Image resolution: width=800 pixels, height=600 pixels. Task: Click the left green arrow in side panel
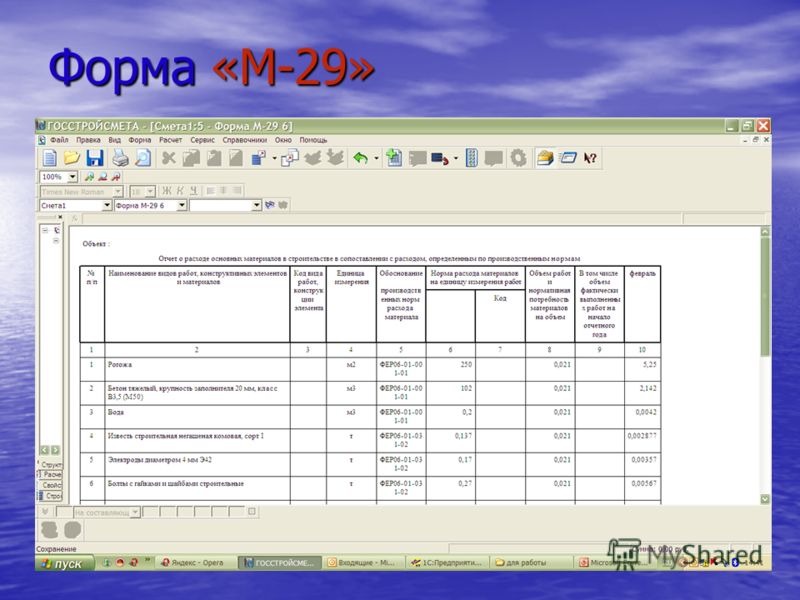[44, 450]
